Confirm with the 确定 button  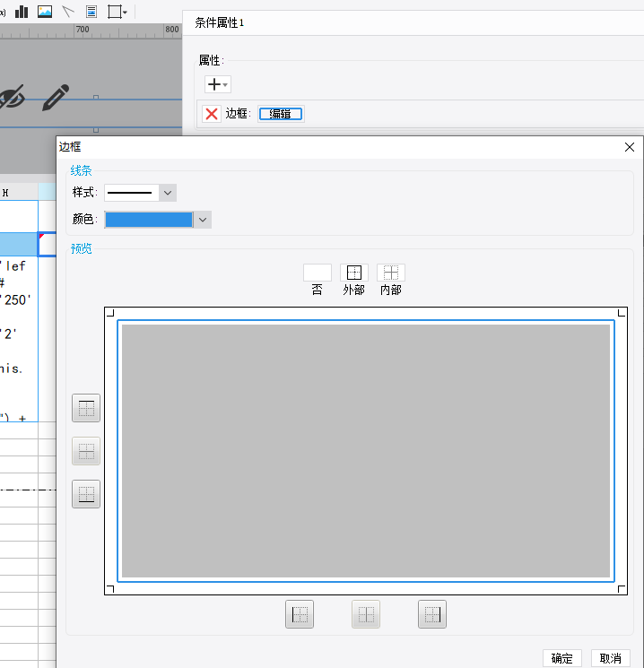562,658
